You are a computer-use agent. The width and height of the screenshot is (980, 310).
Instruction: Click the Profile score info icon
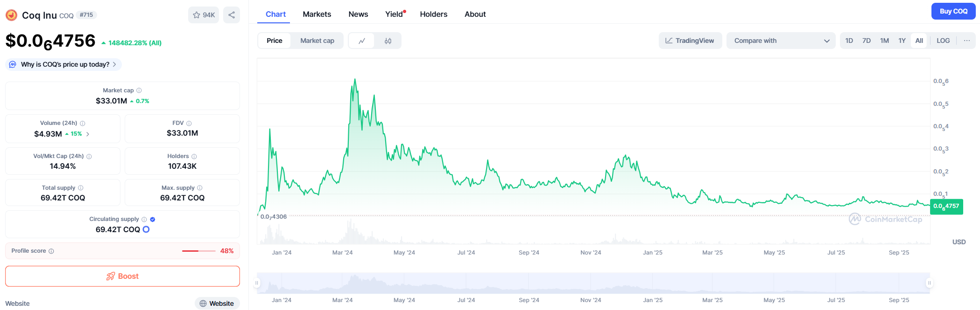coord(51,251)
